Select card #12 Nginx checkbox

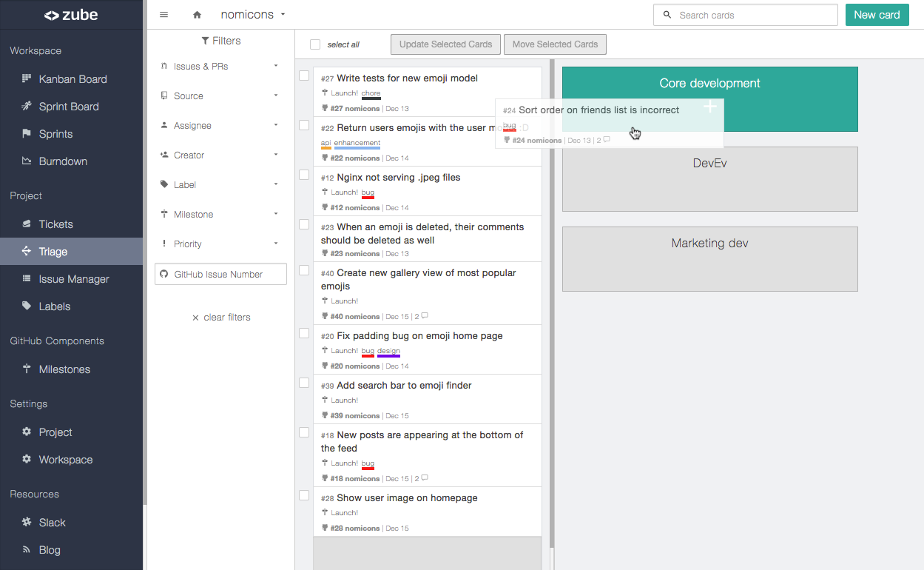point(304,175)
